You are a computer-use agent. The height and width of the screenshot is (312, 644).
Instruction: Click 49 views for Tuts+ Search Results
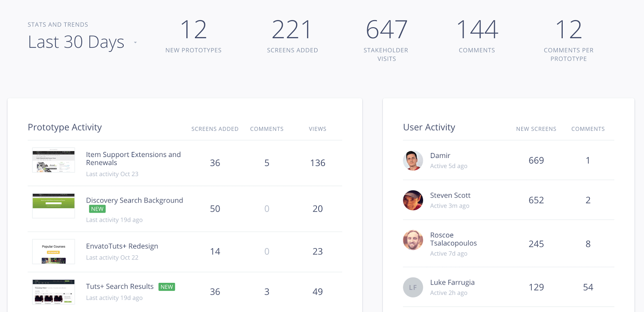318,292
